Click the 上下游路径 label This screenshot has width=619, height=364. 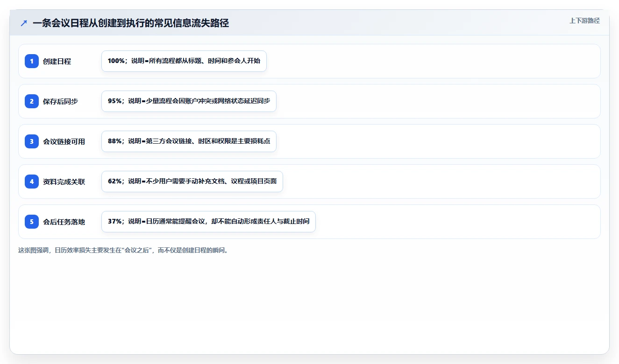pos(584,21)
